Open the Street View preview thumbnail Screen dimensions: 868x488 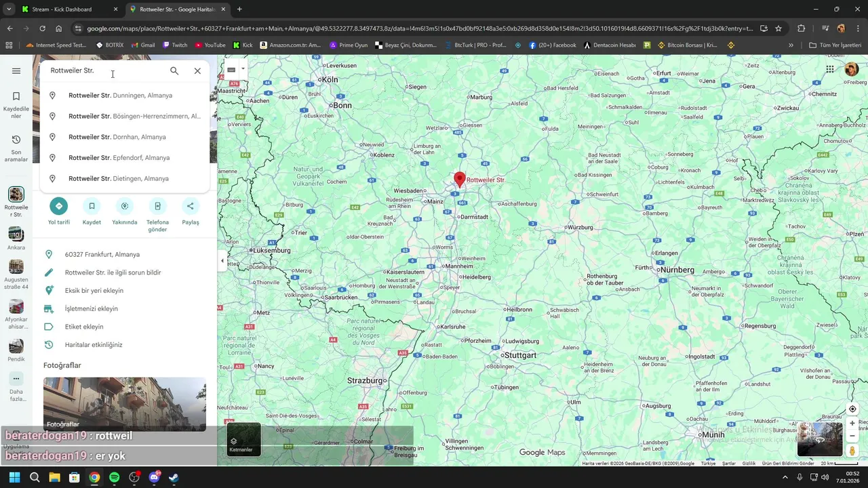tap(820, 439)
